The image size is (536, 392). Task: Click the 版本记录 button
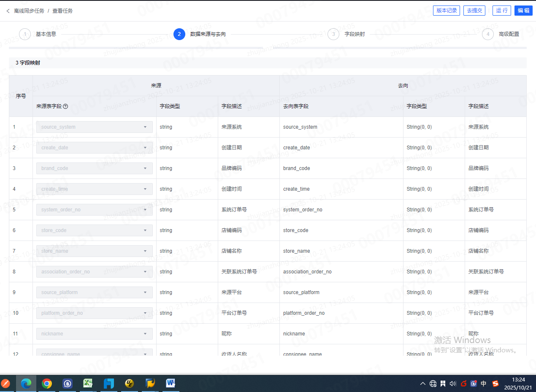coord(446,11)
